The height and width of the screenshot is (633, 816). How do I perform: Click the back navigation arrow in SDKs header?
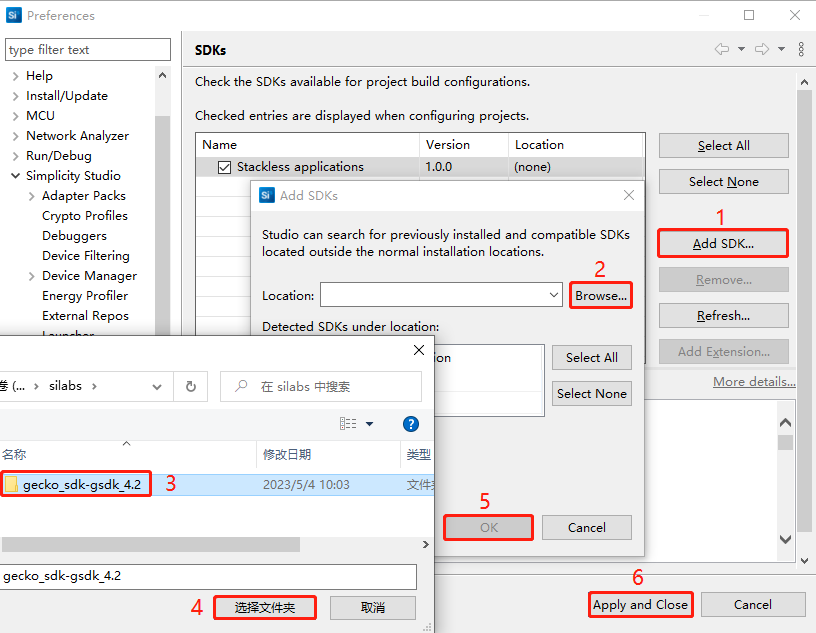click(x=721, y=49)
